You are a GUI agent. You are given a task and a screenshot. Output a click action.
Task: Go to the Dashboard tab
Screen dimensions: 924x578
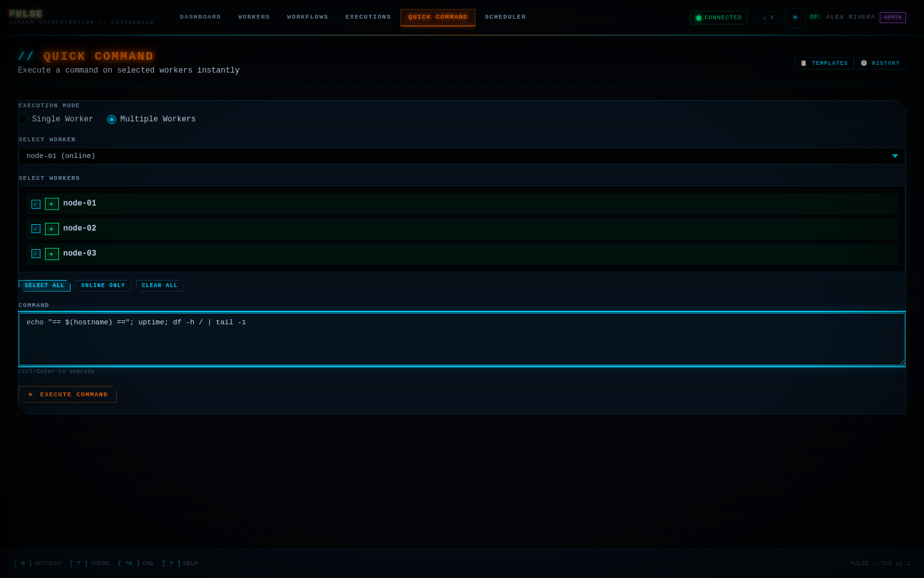pyautogui.click(x=200, y=17)
